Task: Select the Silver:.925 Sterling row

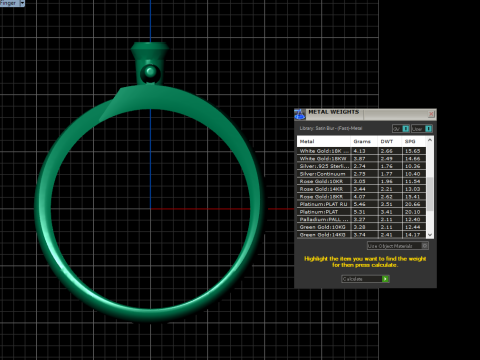Action: click(361, 166)
